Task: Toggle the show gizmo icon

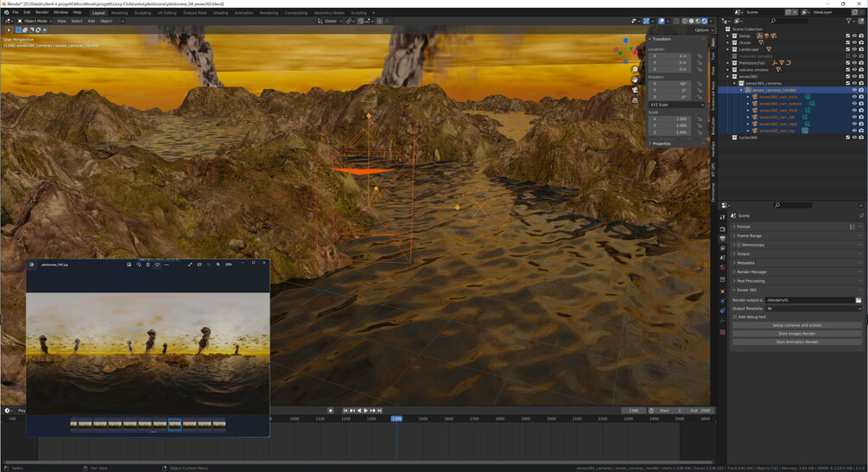Action: pos(646,21)
